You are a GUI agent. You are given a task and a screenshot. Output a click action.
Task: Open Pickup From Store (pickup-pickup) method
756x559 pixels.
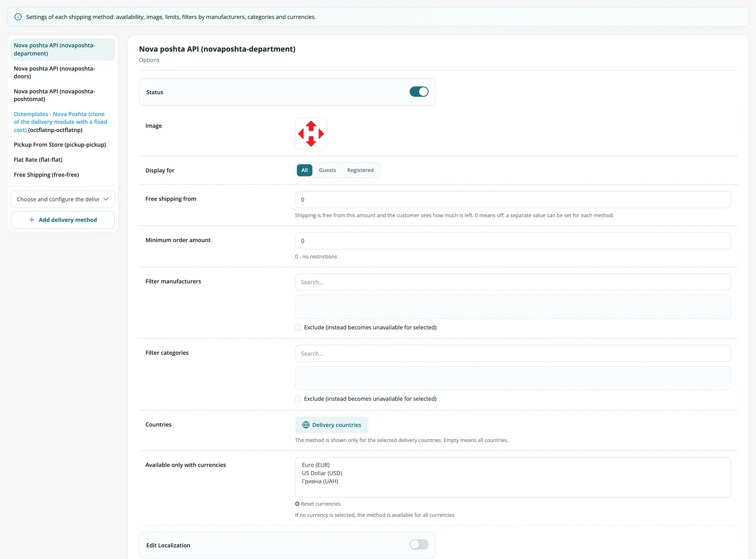point(63,144)
